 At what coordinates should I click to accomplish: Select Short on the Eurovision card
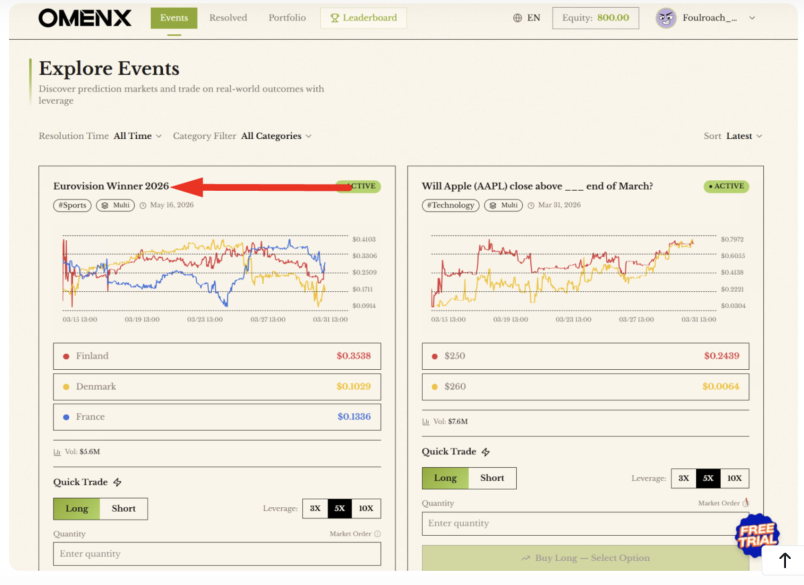click(x=124, y=508)
